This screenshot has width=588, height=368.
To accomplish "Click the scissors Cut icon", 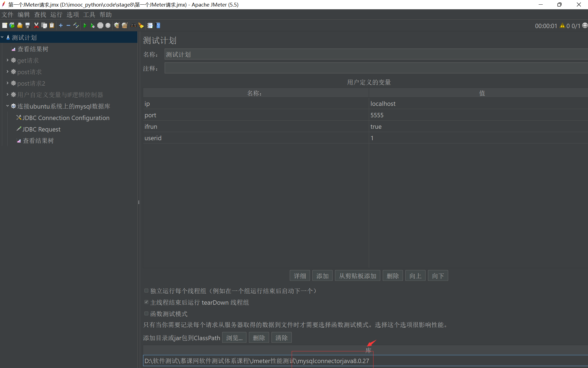I will [36, 25].
